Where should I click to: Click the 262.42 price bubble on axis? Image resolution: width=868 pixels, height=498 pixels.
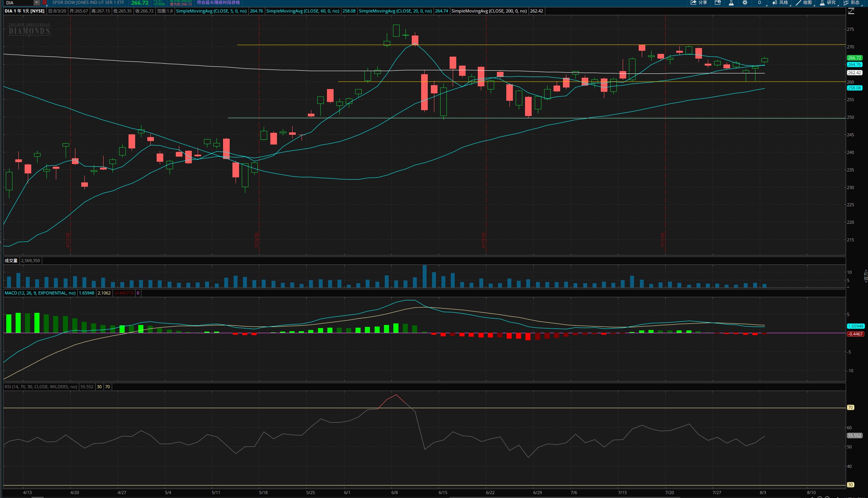pyautogui.click(x=854, y=73)
